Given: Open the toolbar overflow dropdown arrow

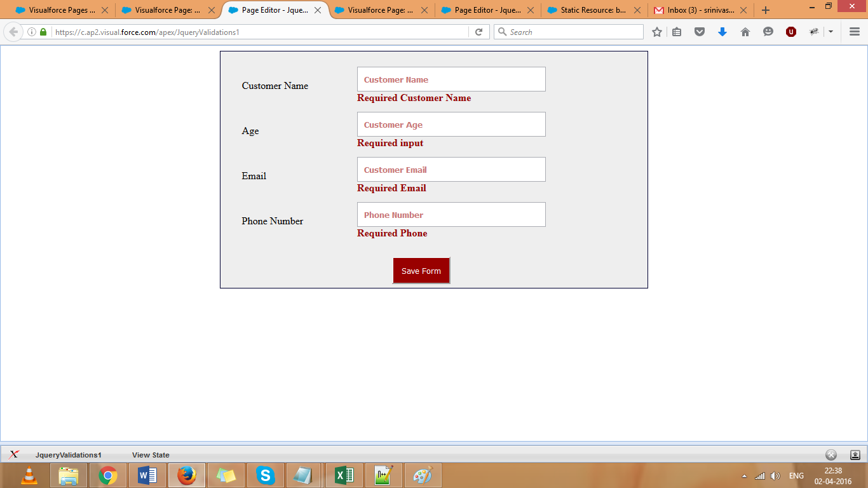Looking at the screenshot, I should 831,31.
